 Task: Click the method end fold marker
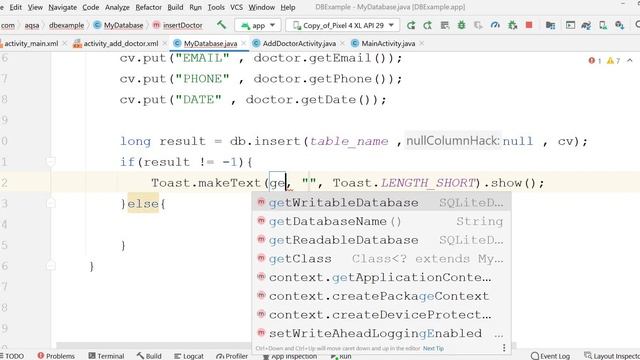coord(51,266)
